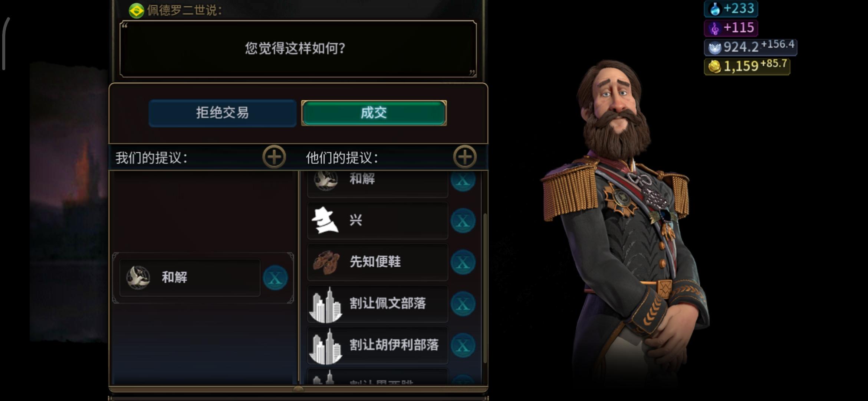Remove 割让胡伊利部落 from their offer
The height and width of the screenshot is (401, 868).
point(463,346)
